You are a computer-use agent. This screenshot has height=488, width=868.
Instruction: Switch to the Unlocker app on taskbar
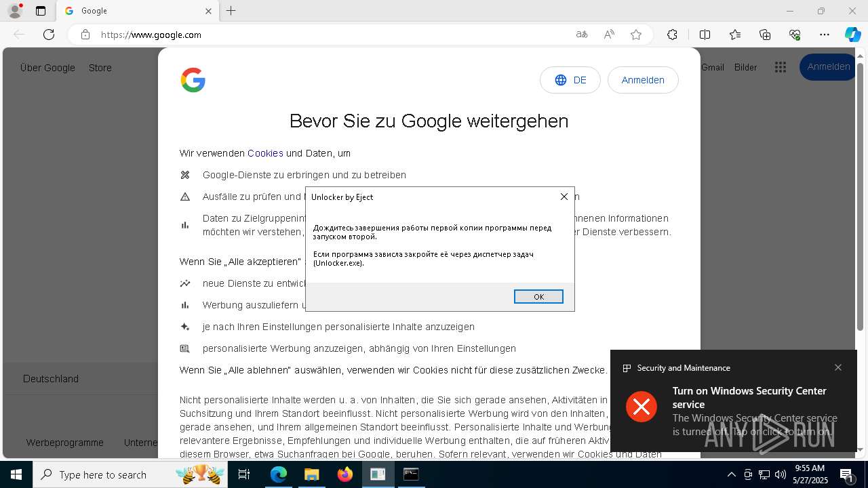tap(378, 474)
